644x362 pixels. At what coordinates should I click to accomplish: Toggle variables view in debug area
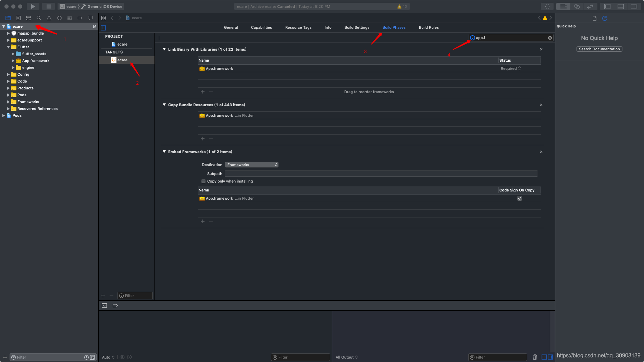click(544, 357)
